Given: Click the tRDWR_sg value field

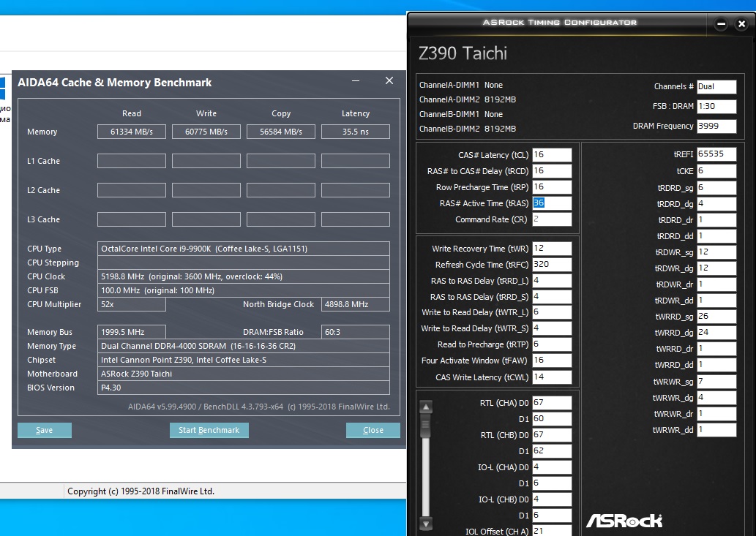Looking at the screenshot, I should (x=716, y=252).
